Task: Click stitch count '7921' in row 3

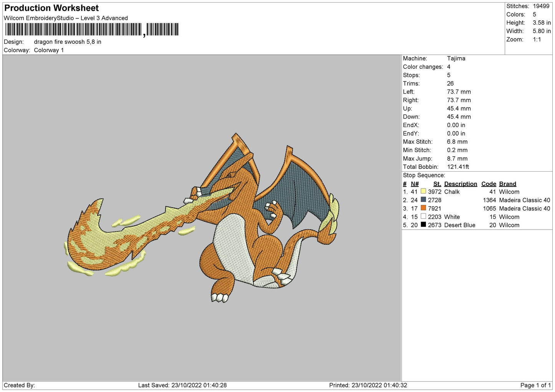Action: tap(434, 208)
